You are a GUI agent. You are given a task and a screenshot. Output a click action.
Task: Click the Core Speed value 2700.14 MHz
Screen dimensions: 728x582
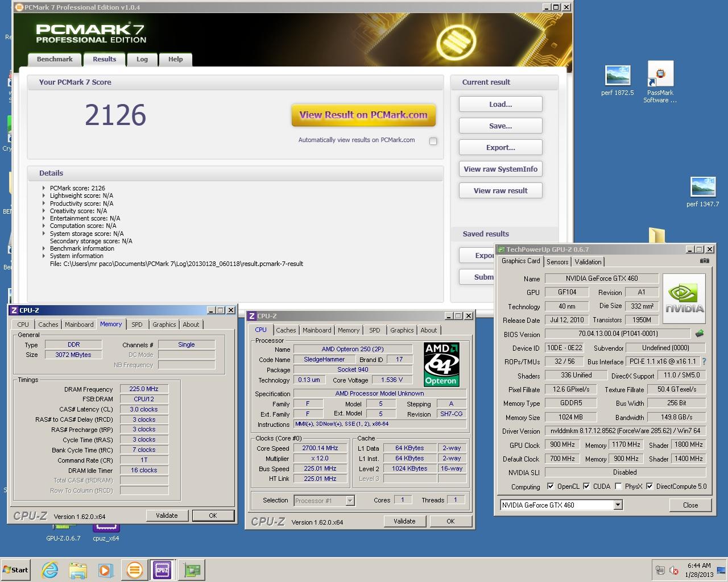coord(320,448)
